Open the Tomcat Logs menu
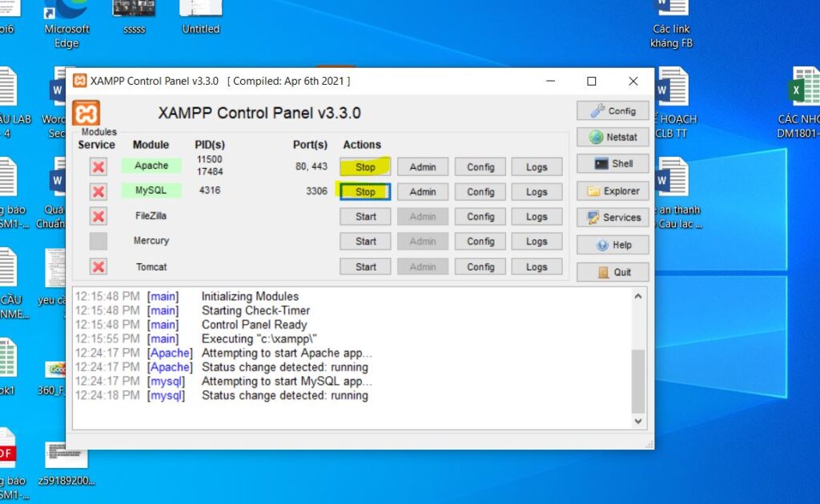Screen dimensions: 820x504 pyautogui.click(x=537, y=267)
